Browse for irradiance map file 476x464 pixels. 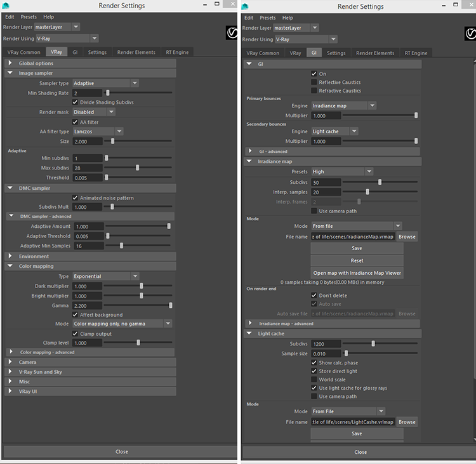tap(407, 237)
